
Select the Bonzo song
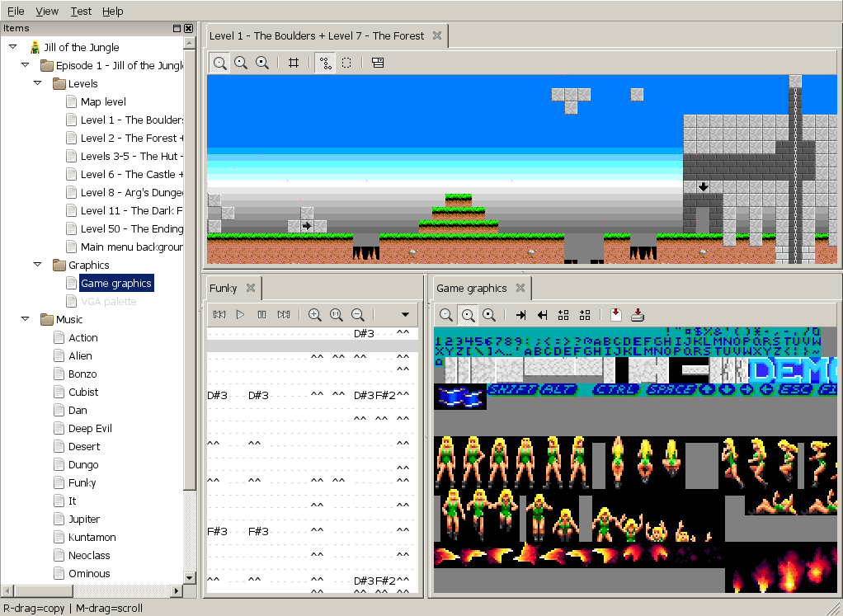(82, 374)
